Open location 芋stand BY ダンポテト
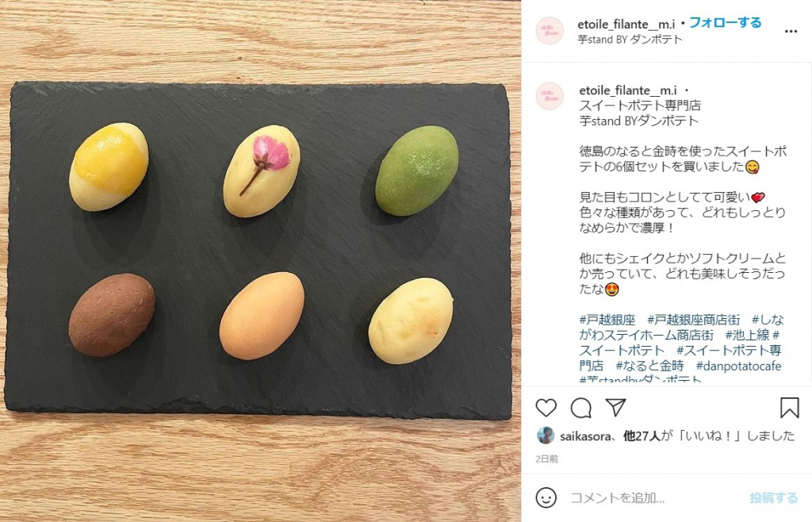The height and width of the screenshot is (522, 812). [630, 40]
